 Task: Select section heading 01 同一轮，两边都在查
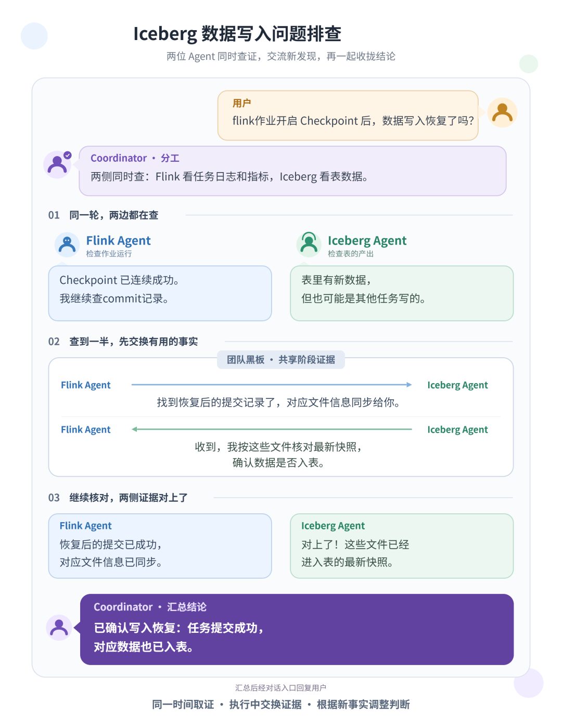[x=103, y=215]
